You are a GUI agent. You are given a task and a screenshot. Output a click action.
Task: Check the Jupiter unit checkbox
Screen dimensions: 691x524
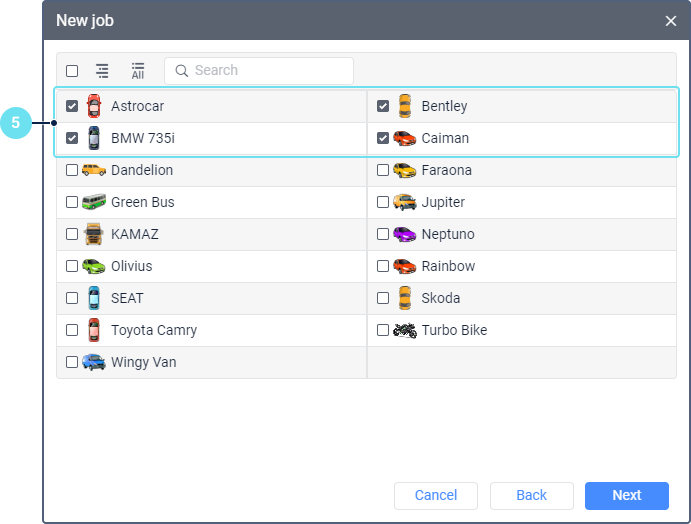click(x=383, y=202)
